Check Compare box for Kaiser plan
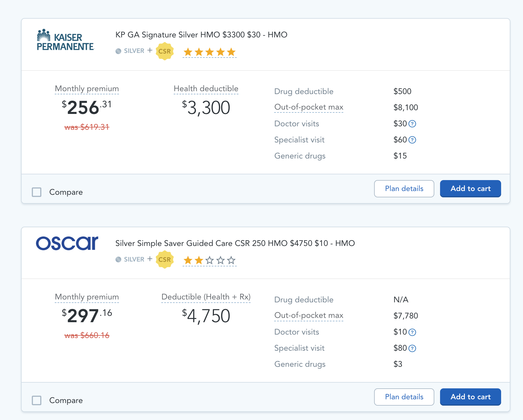The width and height of the screenshot is (523, 420). click(37, 192)
